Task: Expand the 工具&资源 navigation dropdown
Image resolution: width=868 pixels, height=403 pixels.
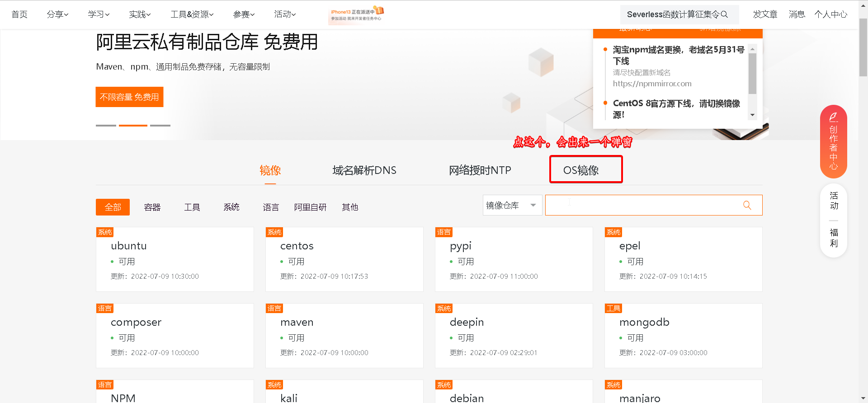Action: (x=192, y=14)
